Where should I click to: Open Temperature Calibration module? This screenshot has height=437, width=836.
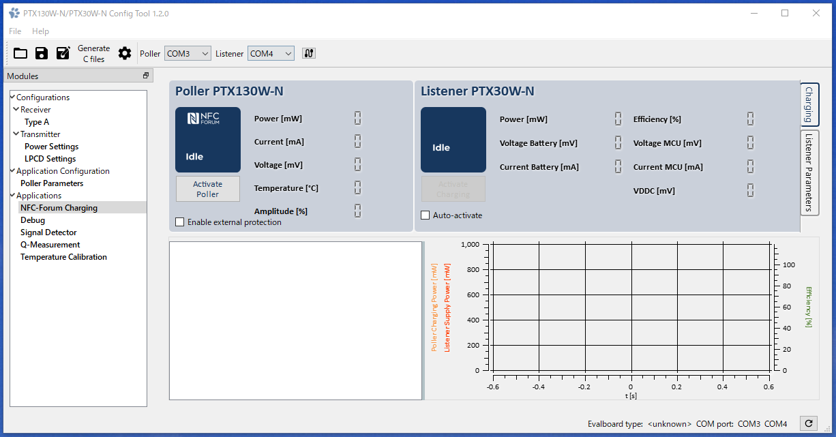(63, 256)
